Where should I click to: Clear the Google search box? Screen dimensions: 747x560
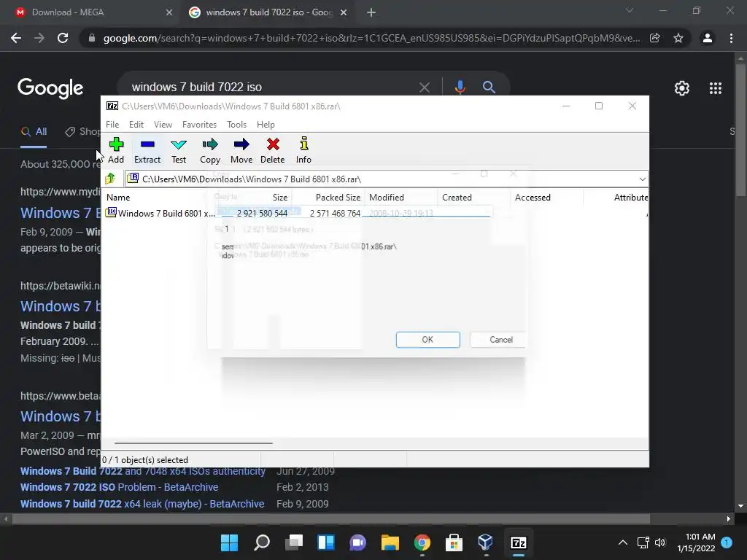click(425, 87)
